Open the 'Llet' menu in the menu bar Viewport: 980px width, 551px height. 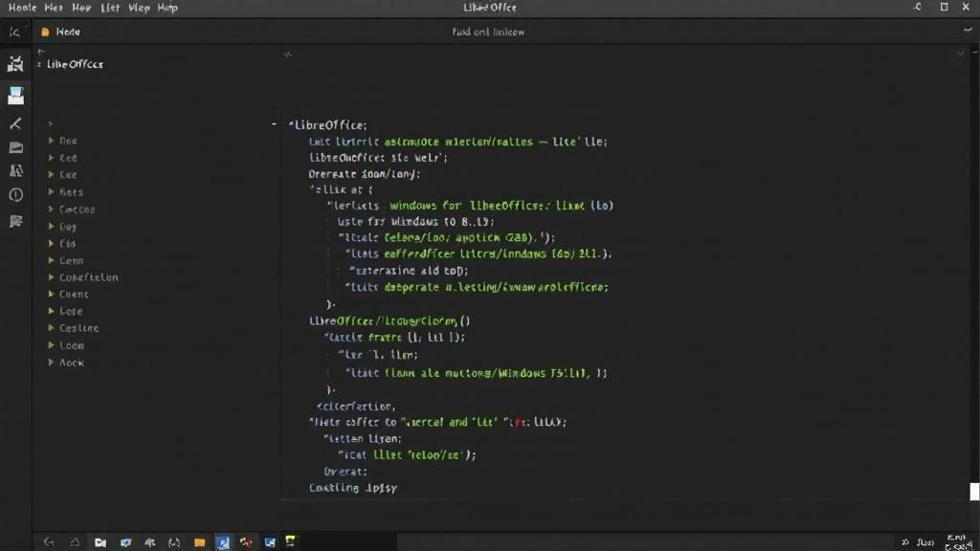click(110, 8)
